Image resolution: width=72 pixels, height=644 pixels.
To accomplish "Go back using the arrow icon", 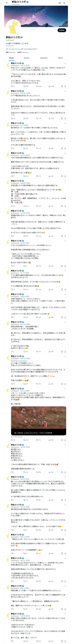I will pyautogui.click(x=7, y=3).
